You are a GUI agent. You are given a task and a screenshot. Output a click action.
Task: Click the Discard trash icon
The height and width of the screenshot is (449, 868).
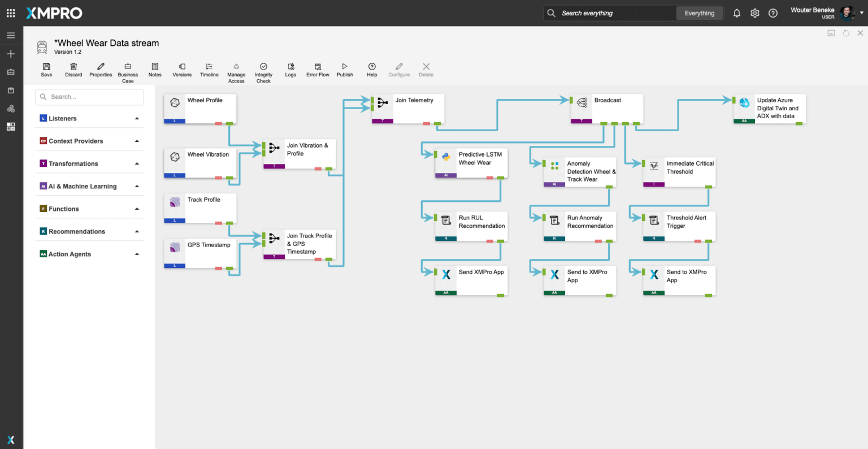[73, 67]
